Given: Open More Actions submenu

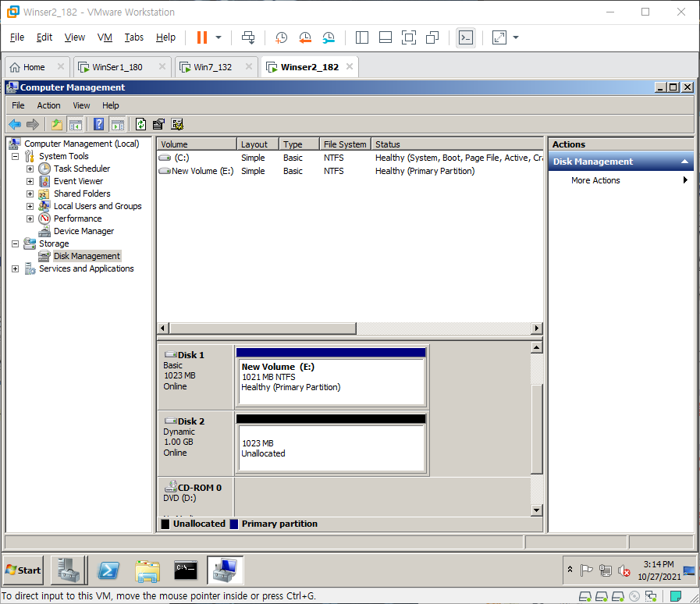Looking at the screenshot, I should point(620,180).
